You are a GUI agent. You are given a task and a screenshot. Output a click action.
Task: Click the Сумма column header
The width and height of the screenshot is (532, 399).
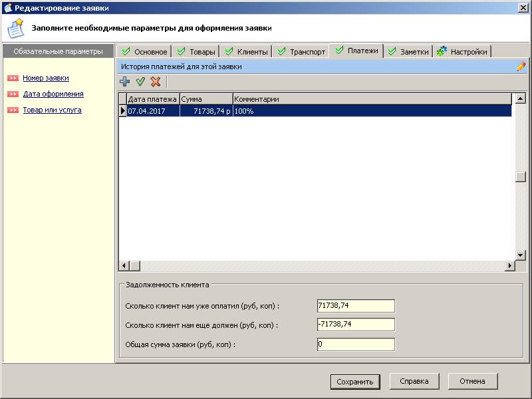pos(206,99)
